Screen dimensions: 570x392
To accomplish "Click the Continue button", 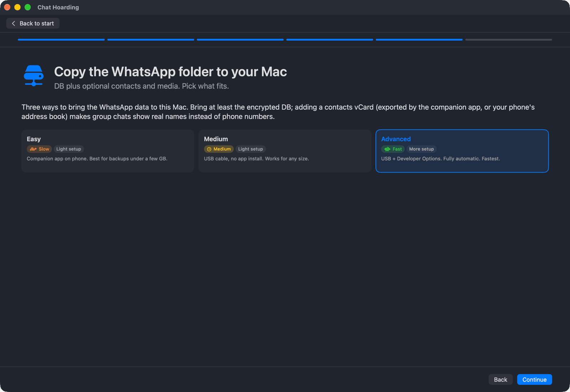I will coord(534,380).
